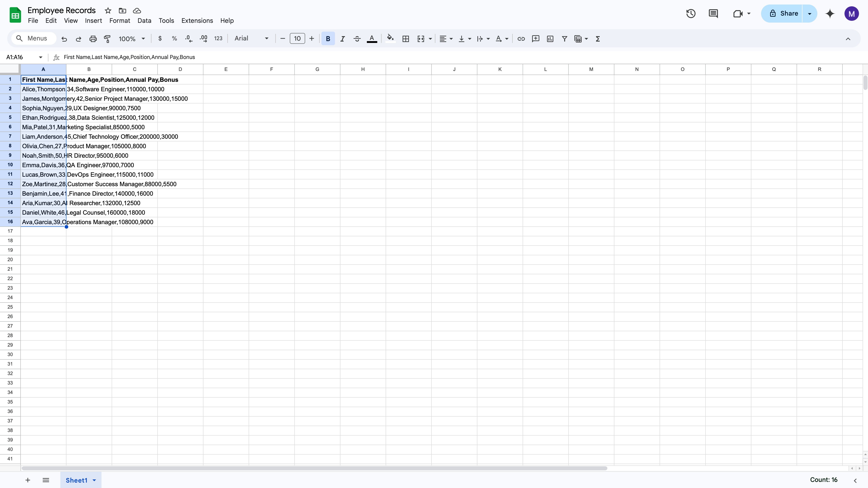Open the Extensions menu
Screen dimensions: 868x488
pyautogui.click(x=197, y=21)
